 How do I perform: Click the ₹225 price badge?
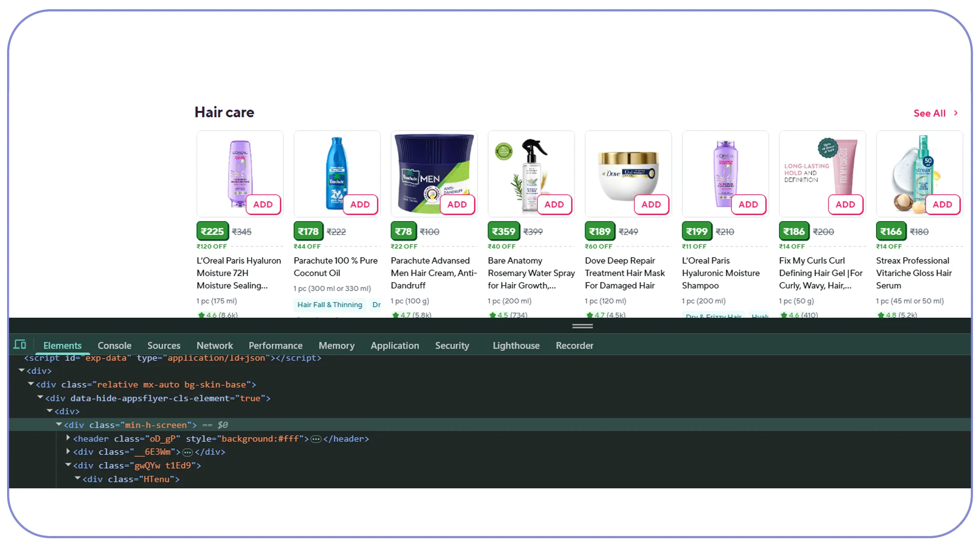click(x=212, y=231)
